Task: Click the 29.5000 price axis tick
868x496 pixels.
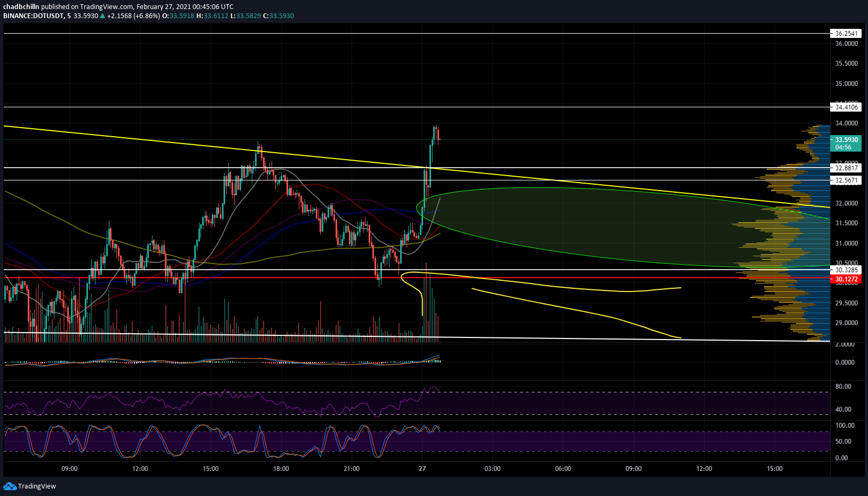Action: [x=846, y=303]
